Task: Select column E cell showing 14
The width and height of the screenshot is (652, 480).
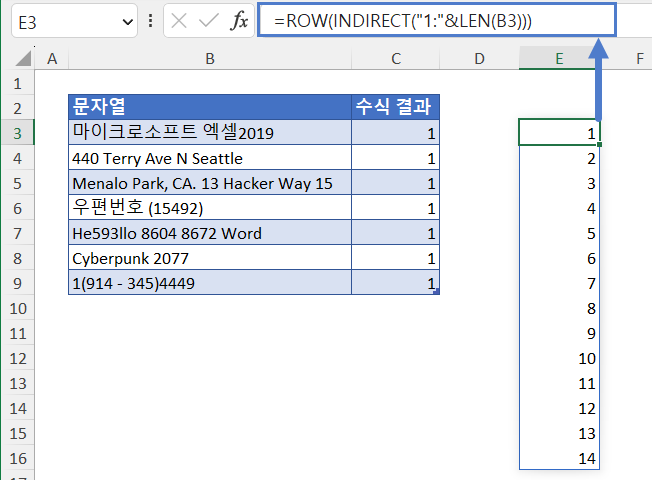Action: [559, 458]
